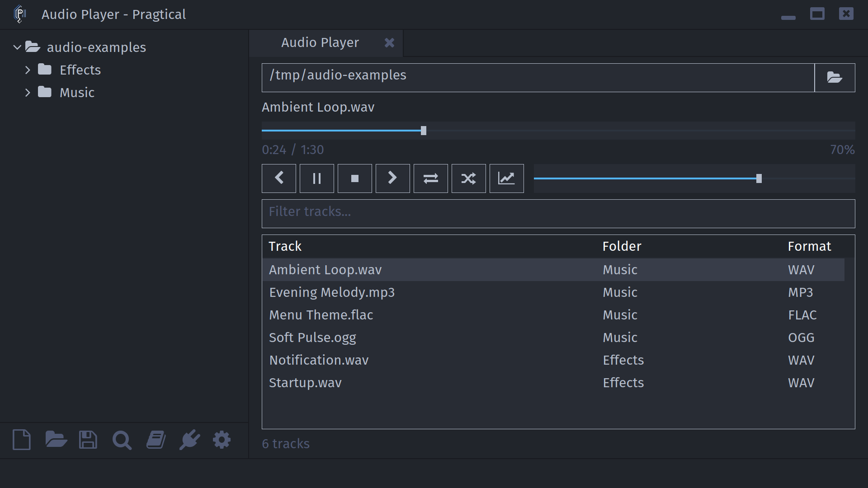Browse for an audio folder
The height and width of the screenshot is (488, 868).
click(835, 78)
